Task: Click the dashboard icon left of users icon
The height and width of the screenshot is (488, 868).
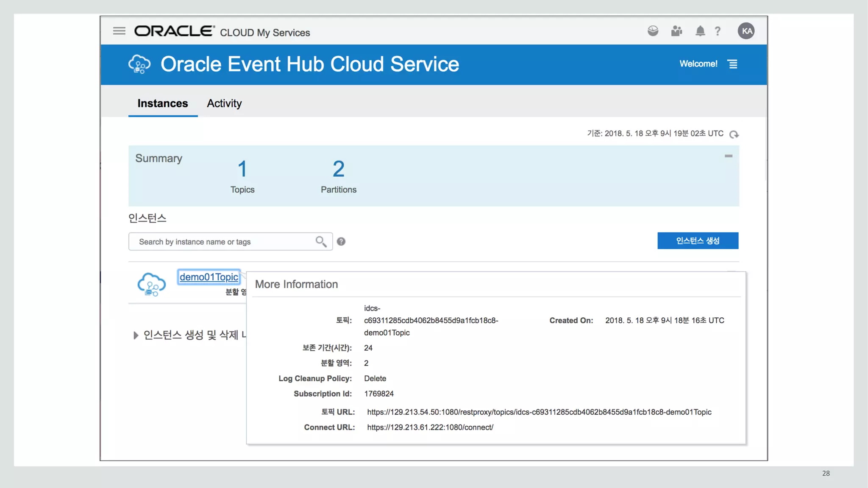Action: coord(653,31)
